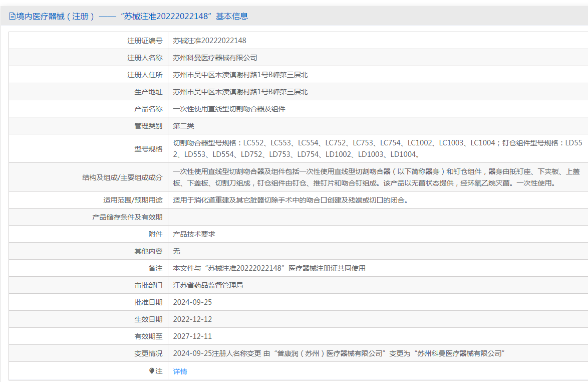Click the 产品名称 label
588x382 pixels.
tap(148, 109)
